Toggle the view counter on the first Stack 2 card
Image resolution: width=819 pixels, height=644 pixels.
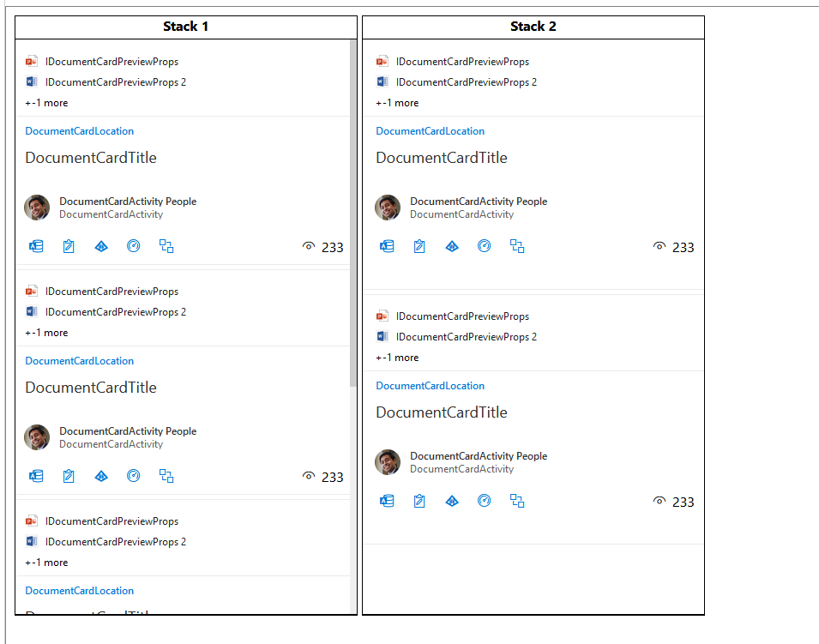(659, 246)
